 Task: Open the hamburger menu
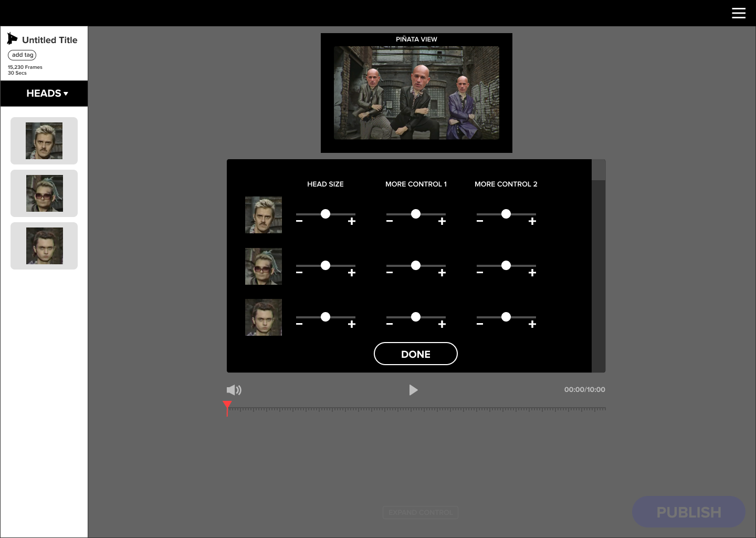click(739, 13)
